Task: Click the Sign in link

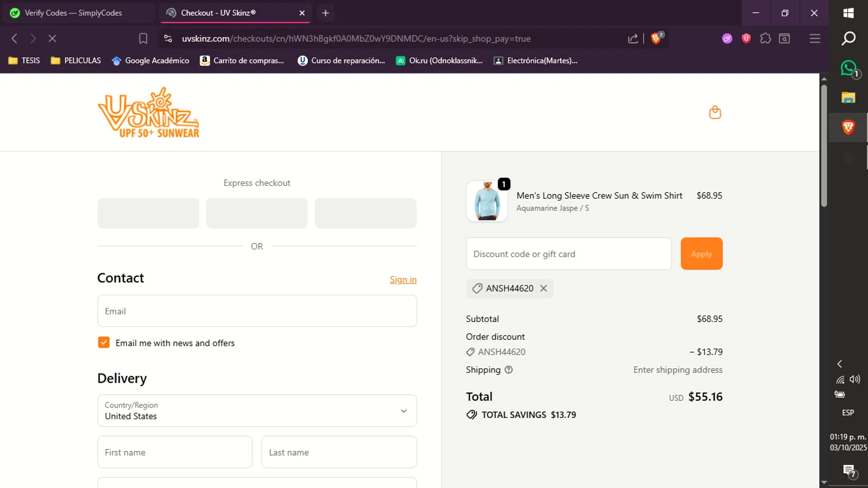Action: coord(403,280)
